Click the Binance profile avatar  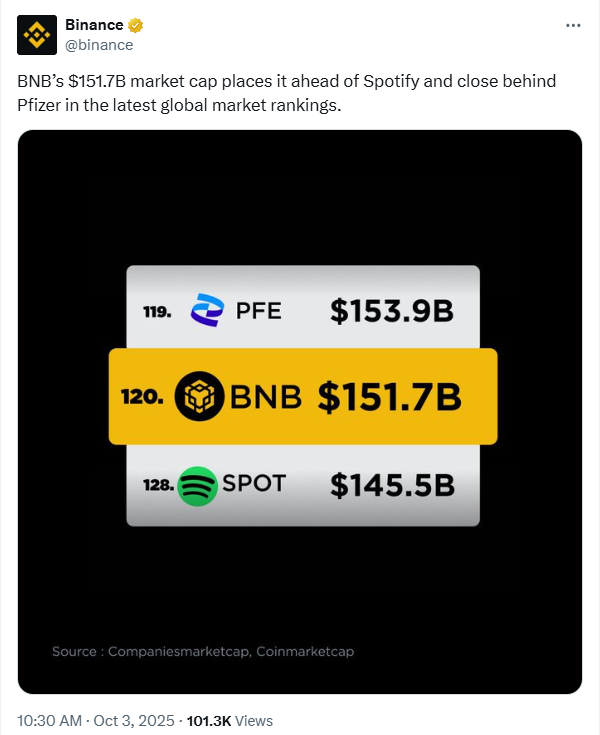[x=37, y=35]
